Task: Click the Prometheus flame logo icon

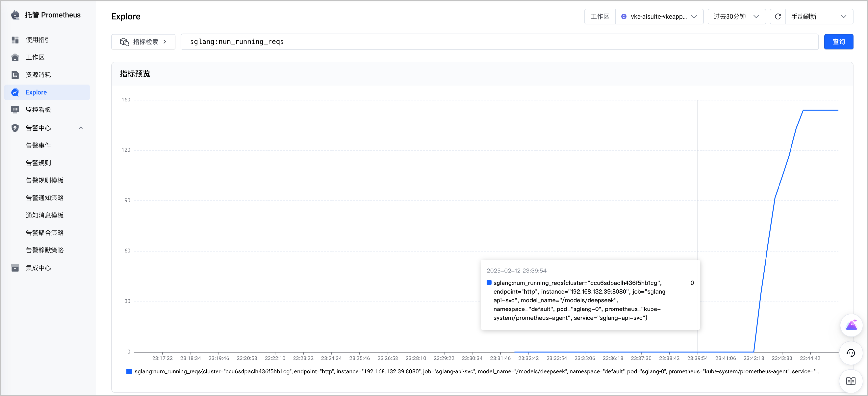Action: [15, 15]
